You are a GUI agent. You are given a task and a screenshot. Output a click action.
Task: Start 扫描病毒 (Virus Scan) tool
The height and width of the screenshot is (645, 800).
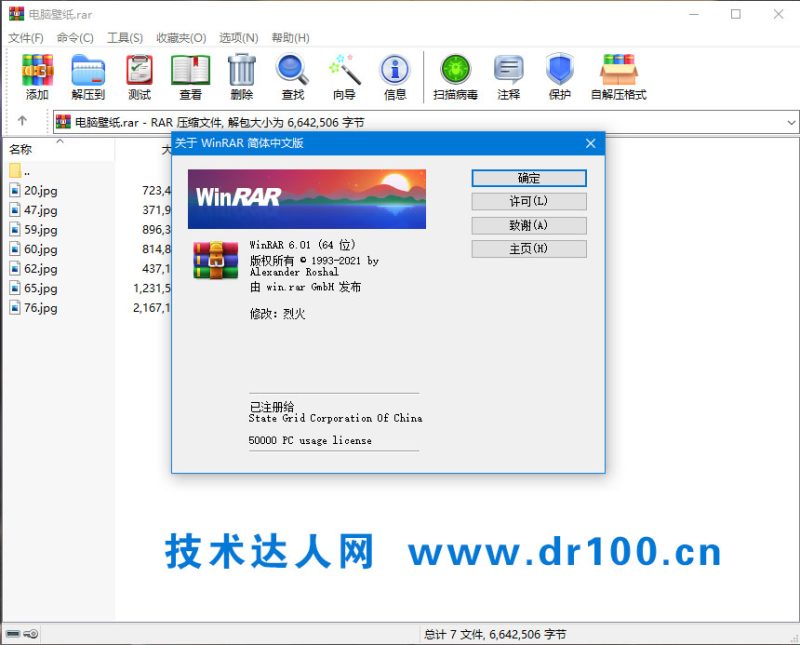point(456,77)
